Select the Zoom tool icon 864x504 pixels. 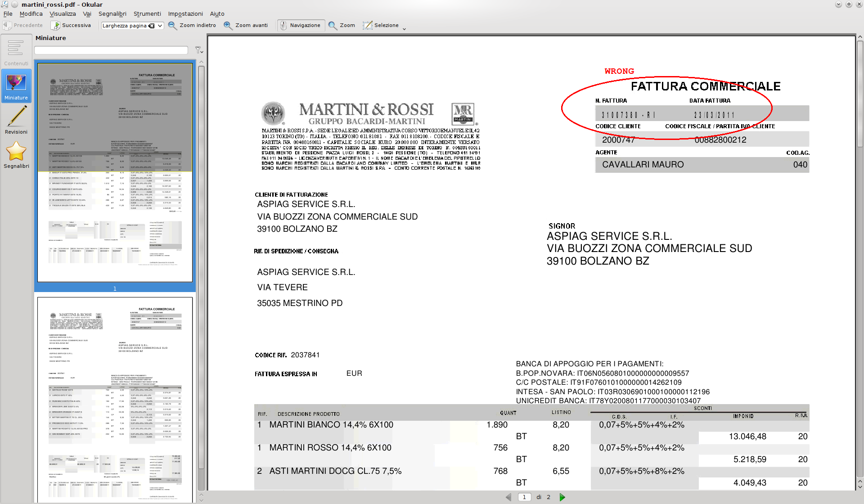pos(333,26)
